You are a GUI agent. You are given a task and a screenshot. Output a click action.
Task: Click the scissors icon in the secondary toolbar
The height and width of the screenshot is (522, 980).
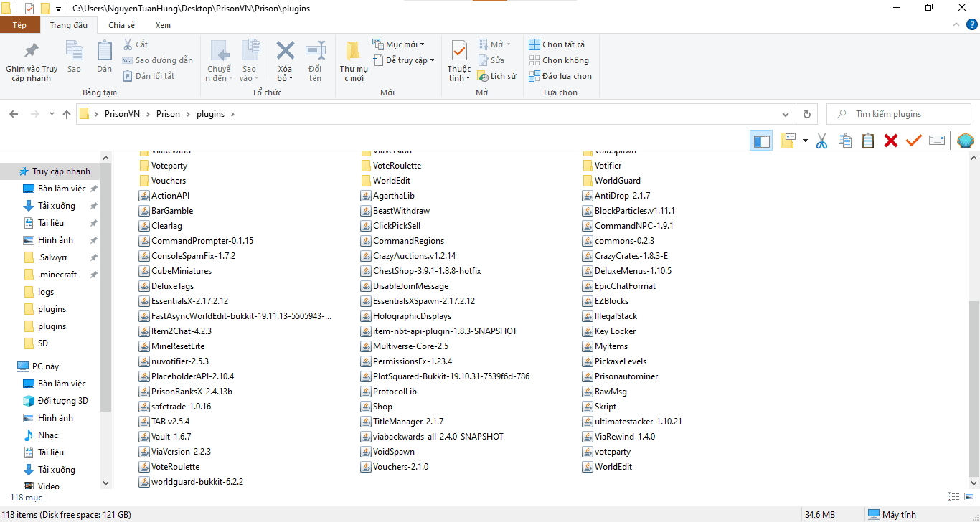[x=822, y=141]
